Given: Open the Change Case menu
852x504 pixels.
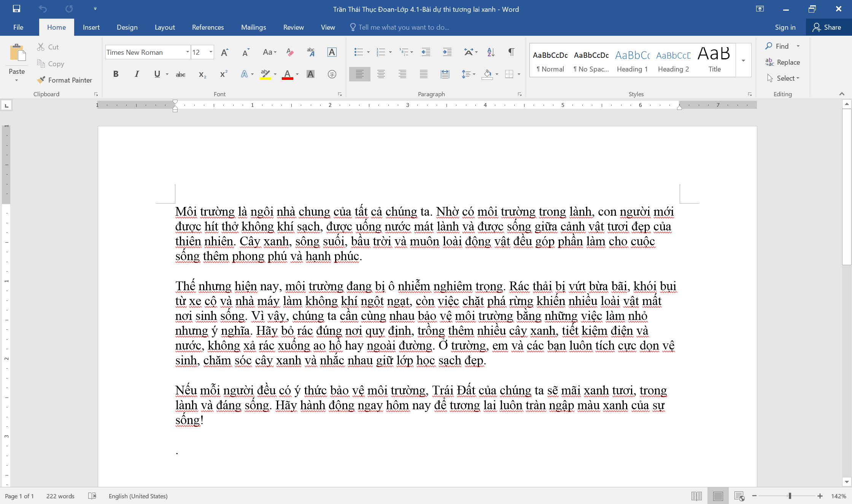Looking at the screenshot, I should pyautogui.click(x=269, y=52).
